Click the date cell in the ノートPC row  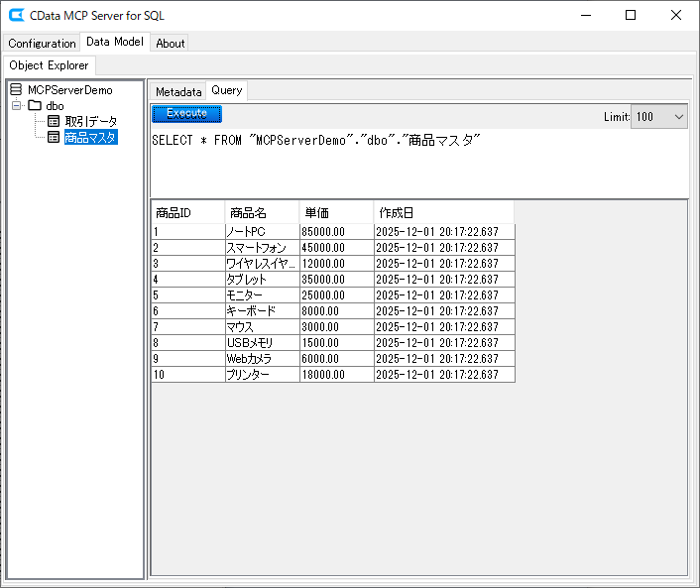coord(444,232)
